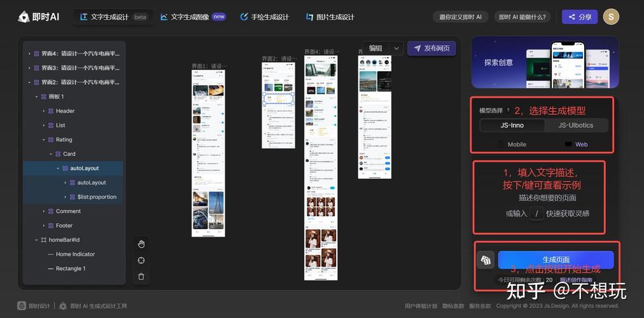Open the 探索创意 banner
The image size is (644, 318).
545,62
